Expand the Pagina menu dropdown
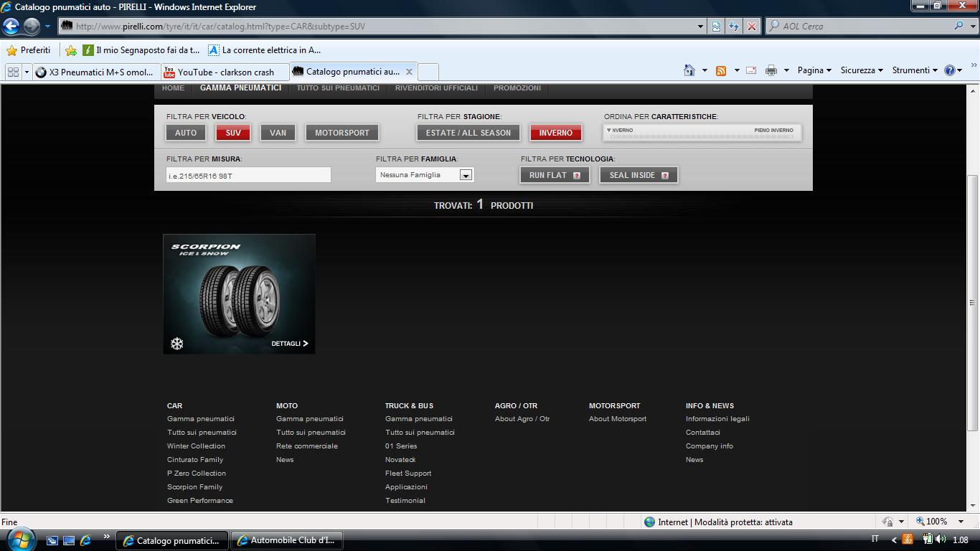The height and width of the screenshot is (551, 980). point(814,70)
